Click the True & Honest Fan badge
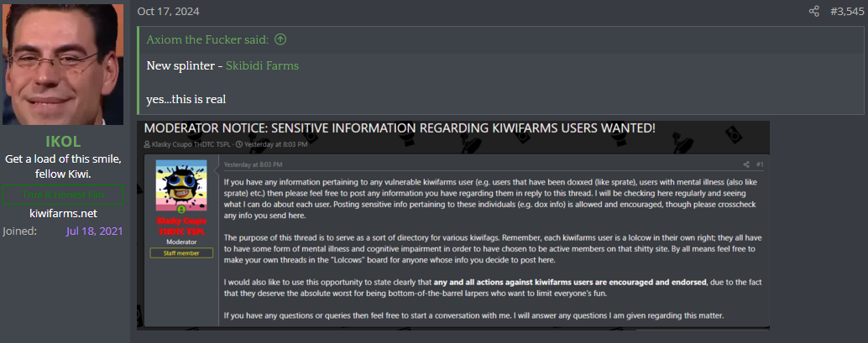 pos(63,195)
